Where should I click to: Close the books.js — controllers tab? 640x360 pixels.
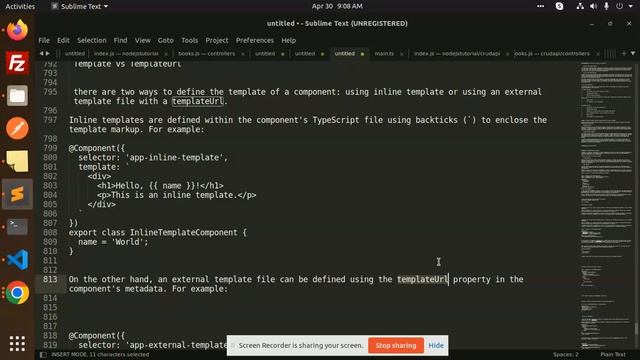tap(243, 54)
